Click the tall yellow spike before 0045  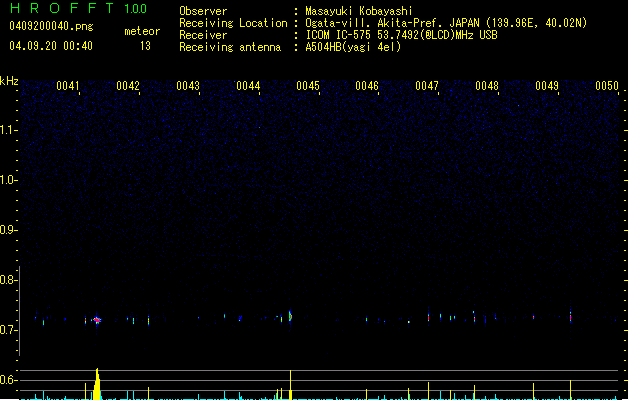pos(290,385)
